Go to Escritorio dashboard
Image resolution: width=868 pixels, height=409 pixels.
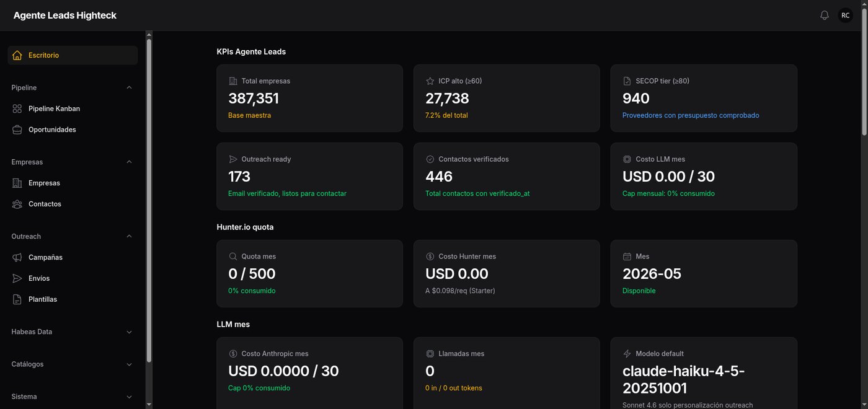tap(73, 55)
